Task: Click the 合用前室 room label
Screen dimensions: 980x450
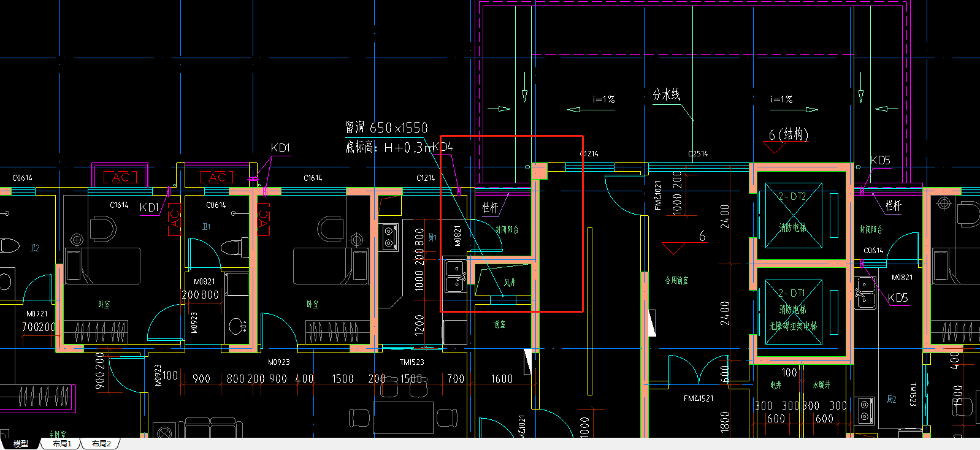Action: coord(677,280)
